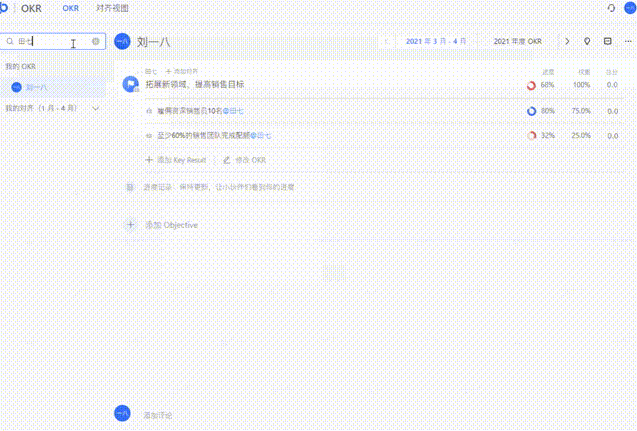Click the 修改 OKR button
Viewport: 637px width, 431px height.
[245, 160]
